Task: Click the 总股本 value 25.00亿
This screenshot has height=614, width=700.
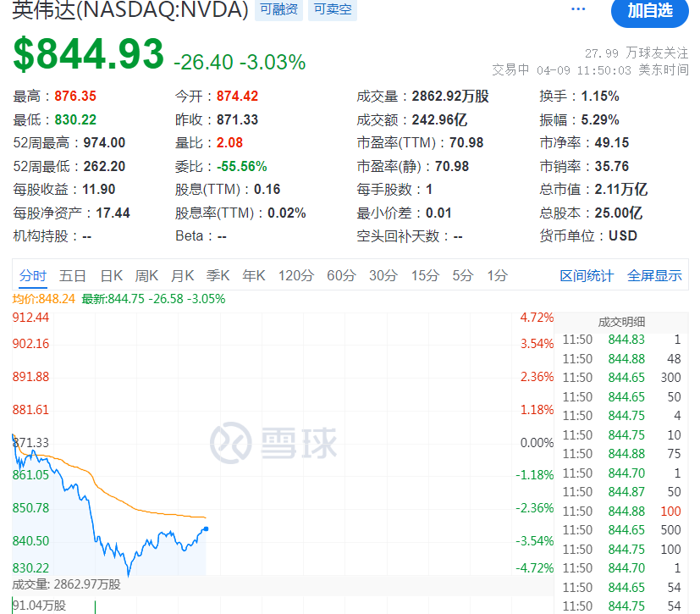Action: [x=618, y=213]
